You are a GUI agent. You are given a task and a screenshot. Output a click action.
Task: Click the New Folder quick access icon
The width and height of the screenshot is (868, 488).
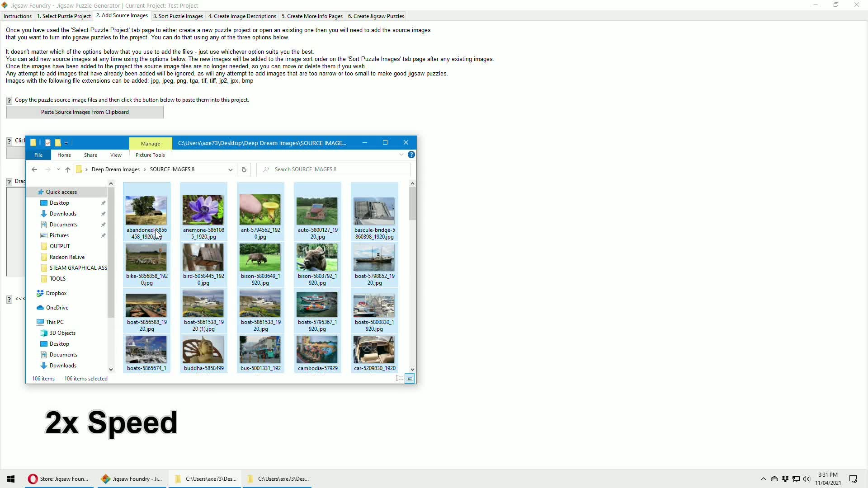coord(58,143)
